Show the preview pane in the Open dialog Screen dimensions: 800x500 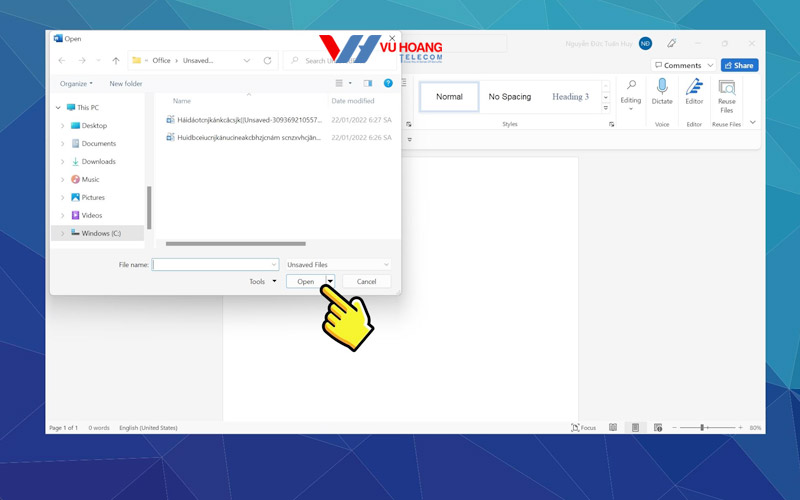[x=368, y=84]
